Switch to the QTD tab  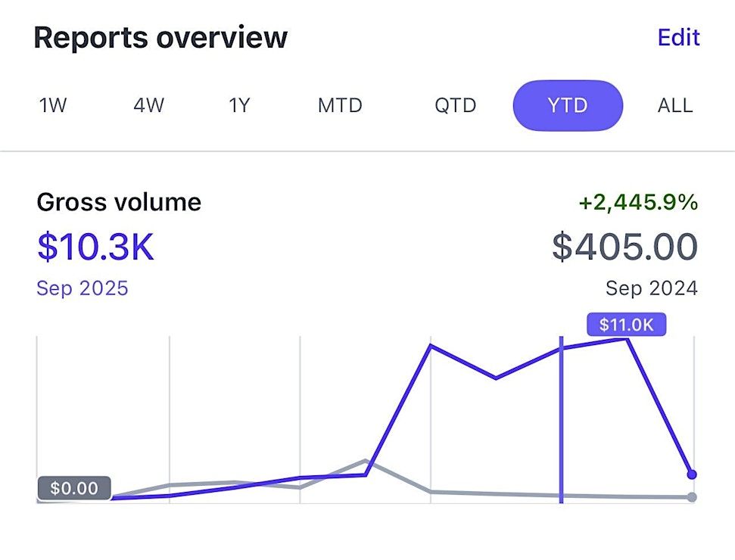click(455, 105)
